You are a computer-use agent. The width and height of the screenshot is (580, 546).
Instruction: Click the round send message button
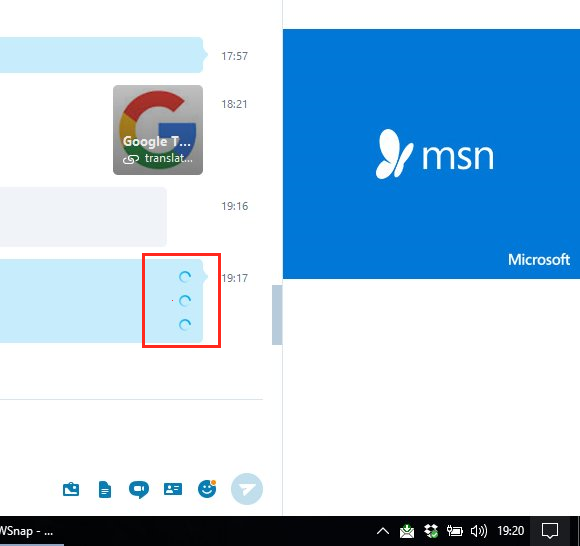coord(247,489)
